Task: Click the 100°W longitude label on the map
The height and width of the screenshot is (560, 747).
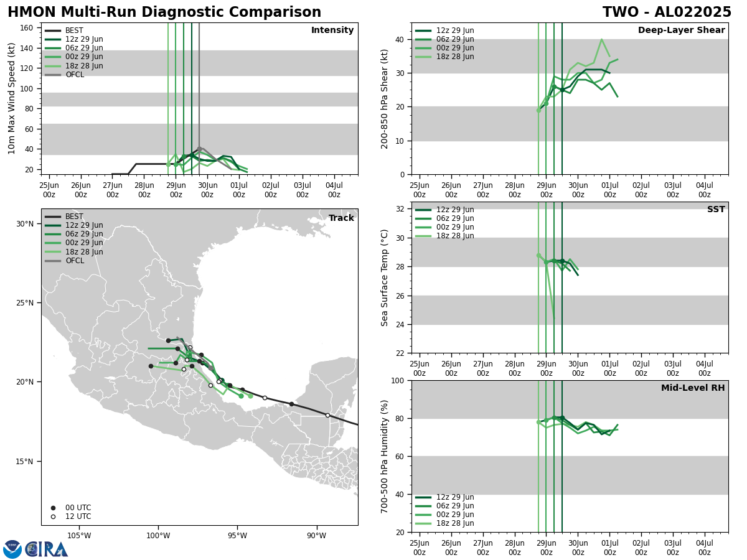Action: click(x=158, y=536)
